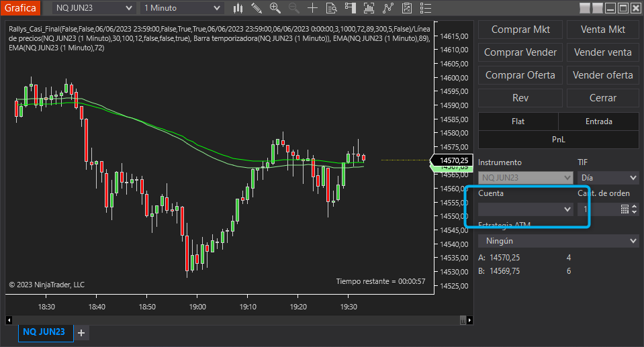Activate the crosshair pointer icon
This screenshot has height=347, width=644.
click(312, 8)
